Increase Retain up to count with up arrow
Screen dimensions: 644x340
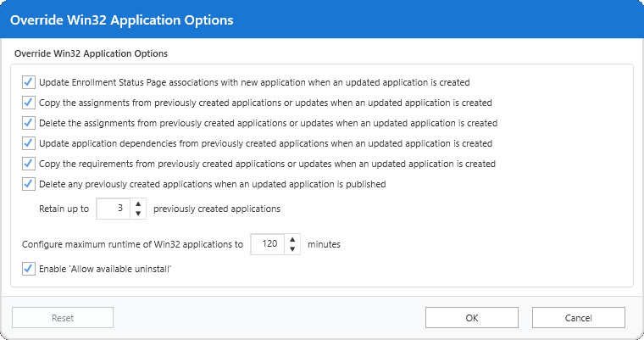(x=138, y=204)
